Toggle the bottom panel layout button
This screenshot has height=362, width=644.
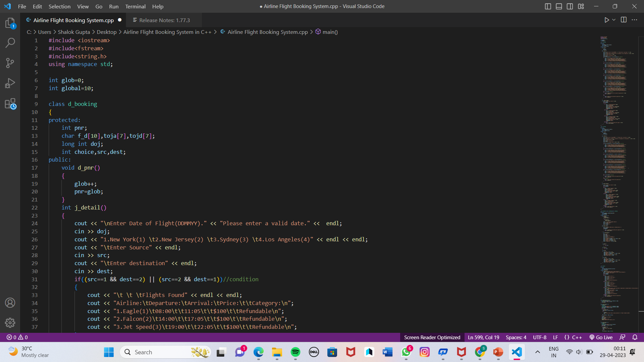tap(559, 6)
